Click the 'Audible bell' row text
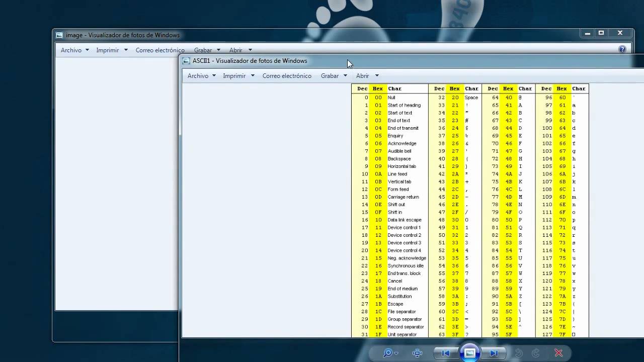644x362 pixels. tap(399, 151)
